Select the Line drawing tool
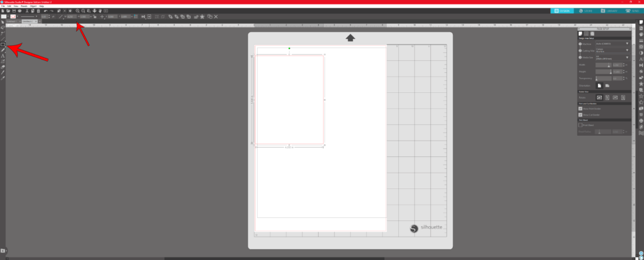The width and height of the screenshot is (644, 260). (3, 39)
